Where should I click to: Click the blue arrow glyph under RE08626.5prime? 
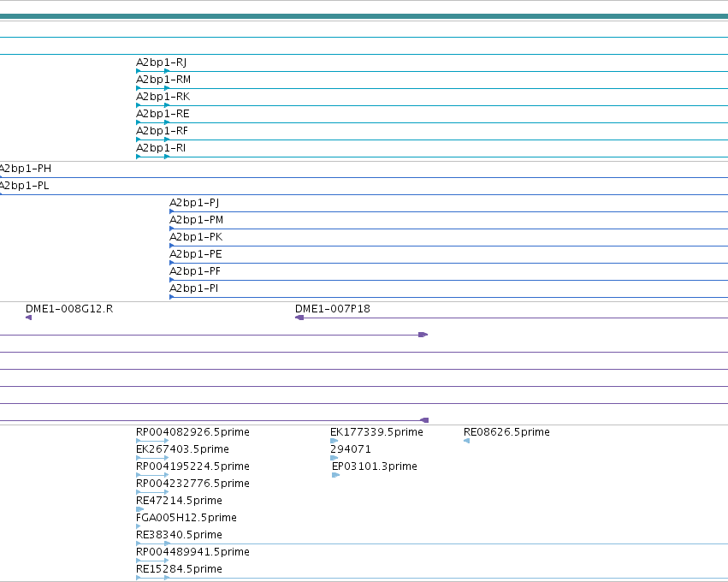[466, 441]
